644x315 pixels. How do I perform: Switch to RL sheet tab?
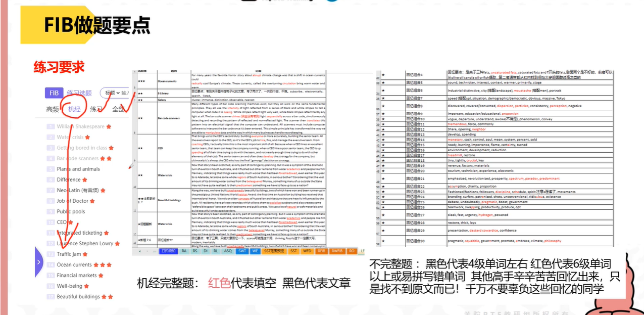tap(216, 251)
